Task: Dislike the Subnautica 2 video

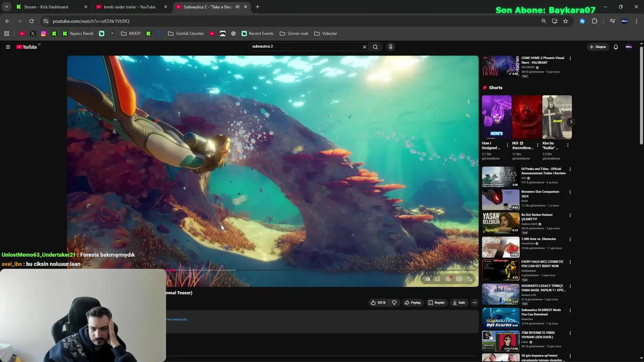Action: pyautogui.click(x=394, y=303)
